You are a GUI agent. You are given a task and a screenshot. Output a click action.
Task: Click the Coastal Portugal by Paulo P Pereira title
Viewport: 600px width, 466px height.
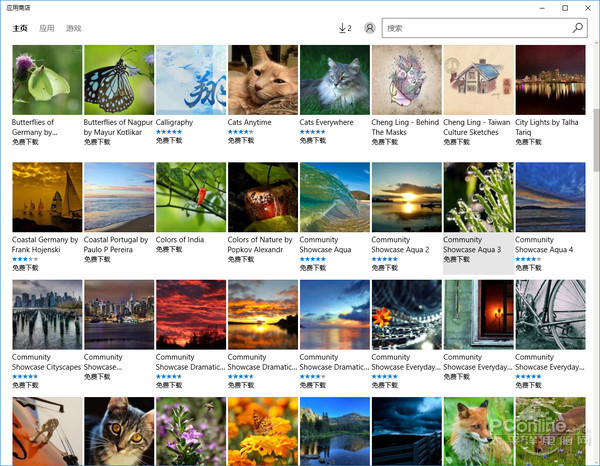[117, 244]
